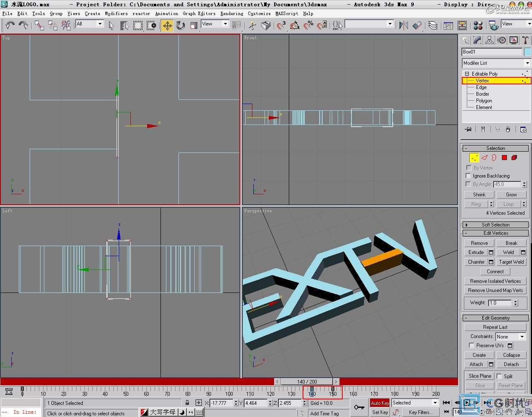Image resolution: width=532 pixels, height=417 pixels.
Task: Open the MAXScript menu
Action: [x=287, y=13]
